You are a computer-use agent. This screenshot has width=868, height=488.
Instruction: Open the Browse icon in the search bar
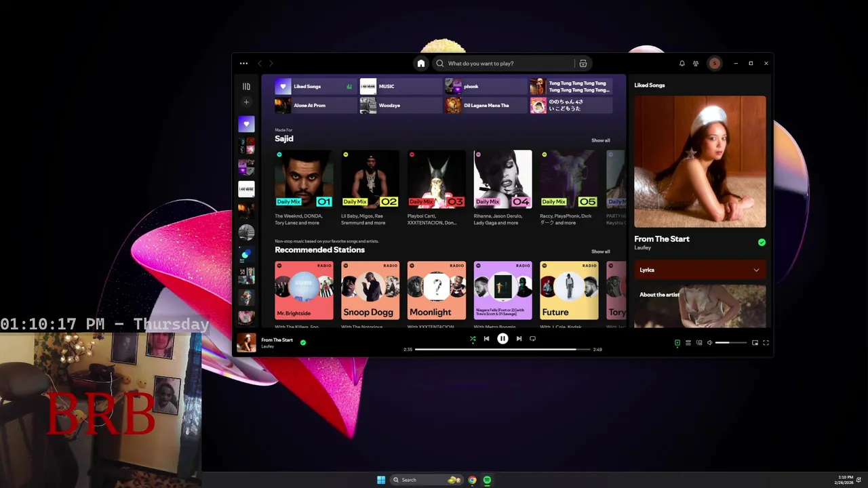click(x=583, y=63)
